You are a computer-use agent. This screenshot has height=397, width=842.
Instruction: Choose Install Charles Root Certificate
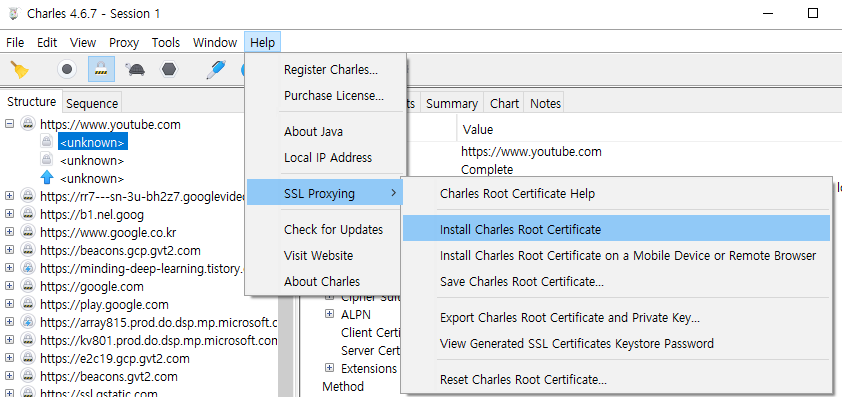616,229
